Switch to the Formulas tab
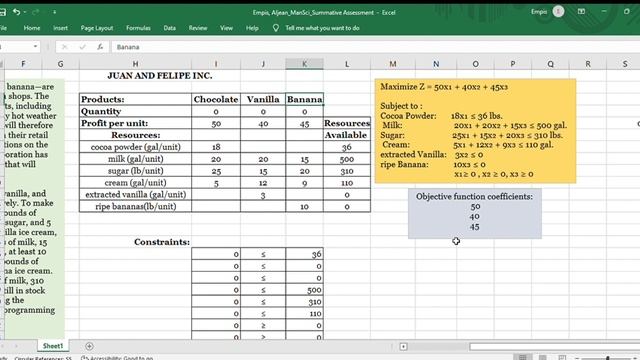The width and height of the screenshot is (640, 360). point(138,28)
